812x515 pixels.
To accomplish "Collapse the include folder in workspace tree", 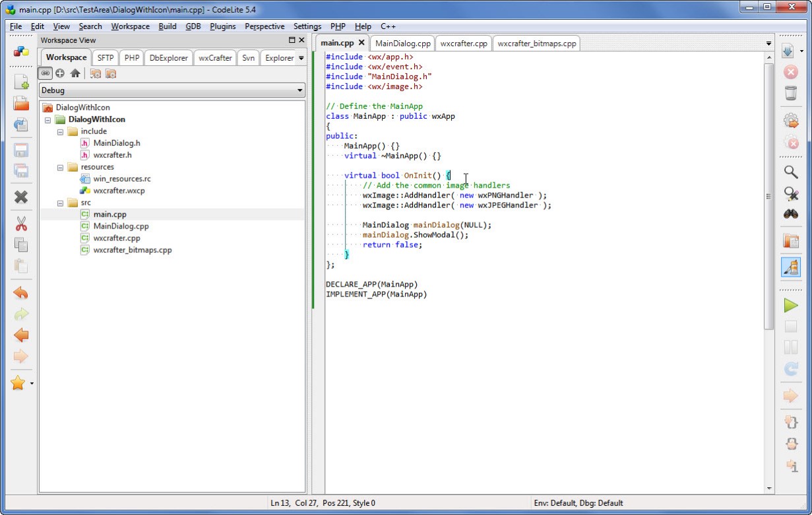I will [x=61, y=131].
